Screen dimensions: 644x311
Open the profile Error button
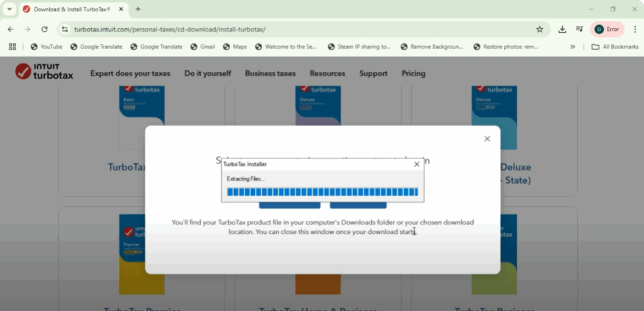[x=608, y=29]
